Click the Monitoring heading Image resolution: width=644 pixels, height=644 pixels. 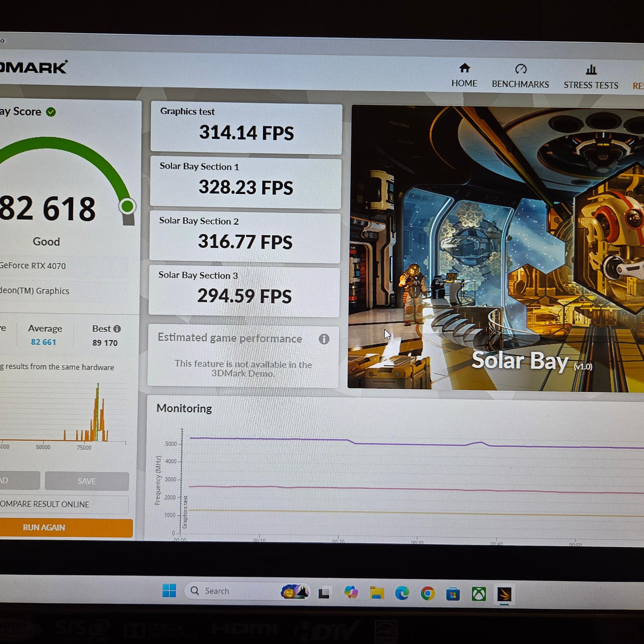click(x=184, y=408)
